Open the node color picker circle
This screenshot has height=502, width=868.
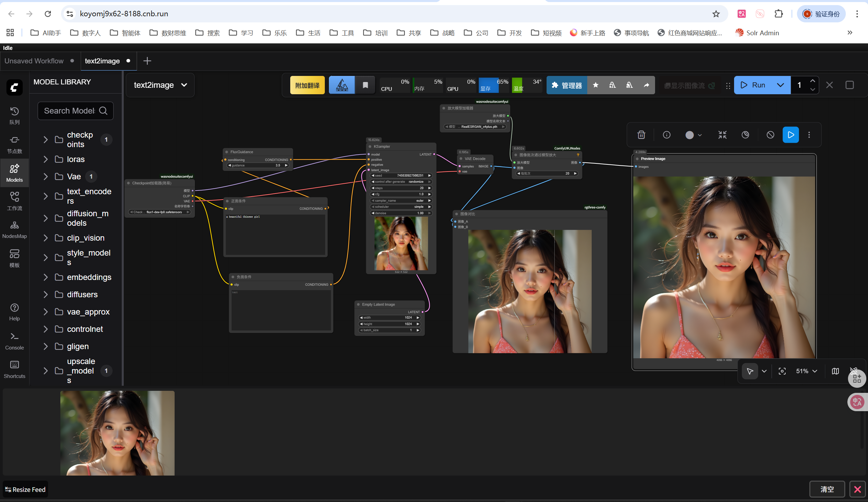[690, 135]
